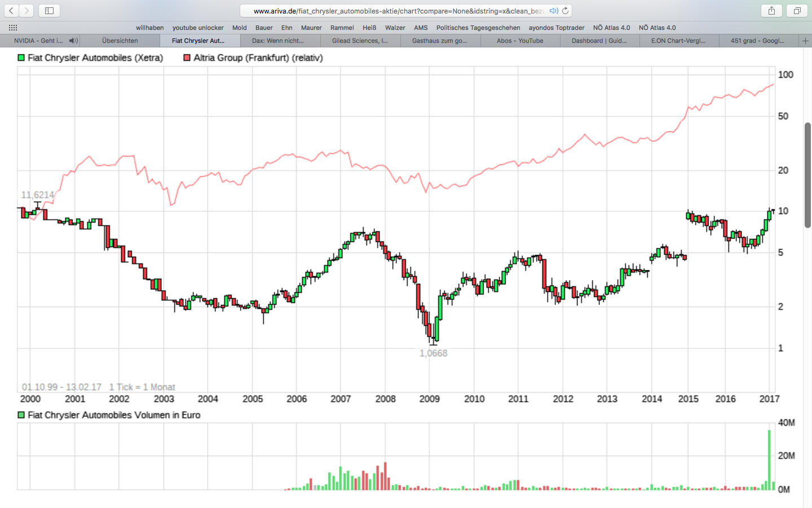Click the 11,6214 high price label
812x508 pixels.
(38, 195)
